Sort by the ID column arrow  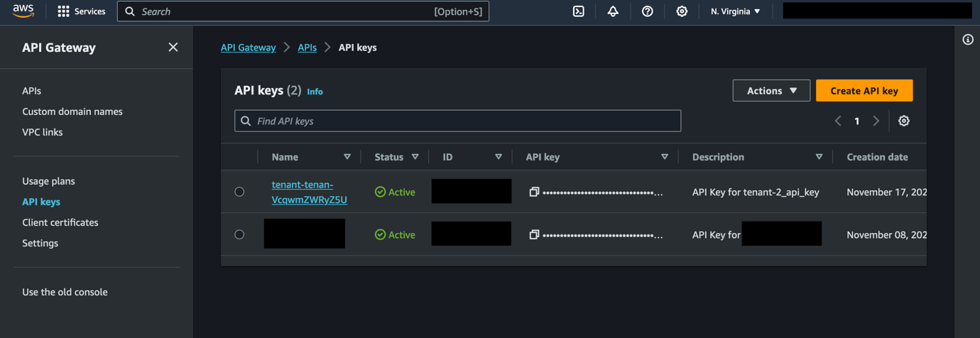tap(499, 157)
